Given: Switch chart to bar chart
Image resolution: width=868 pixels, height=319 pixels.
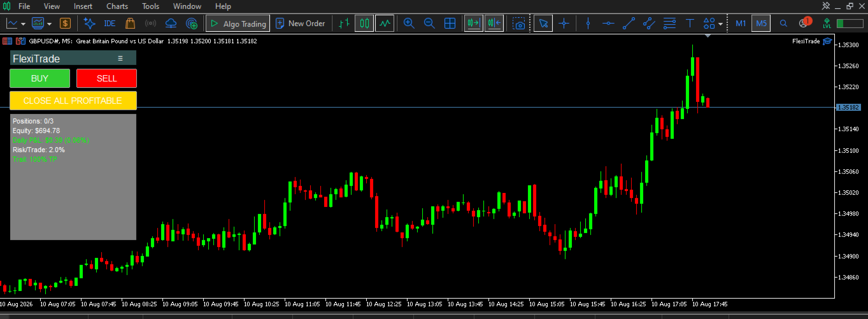Looking at the screenshot, I should (344, 24).
